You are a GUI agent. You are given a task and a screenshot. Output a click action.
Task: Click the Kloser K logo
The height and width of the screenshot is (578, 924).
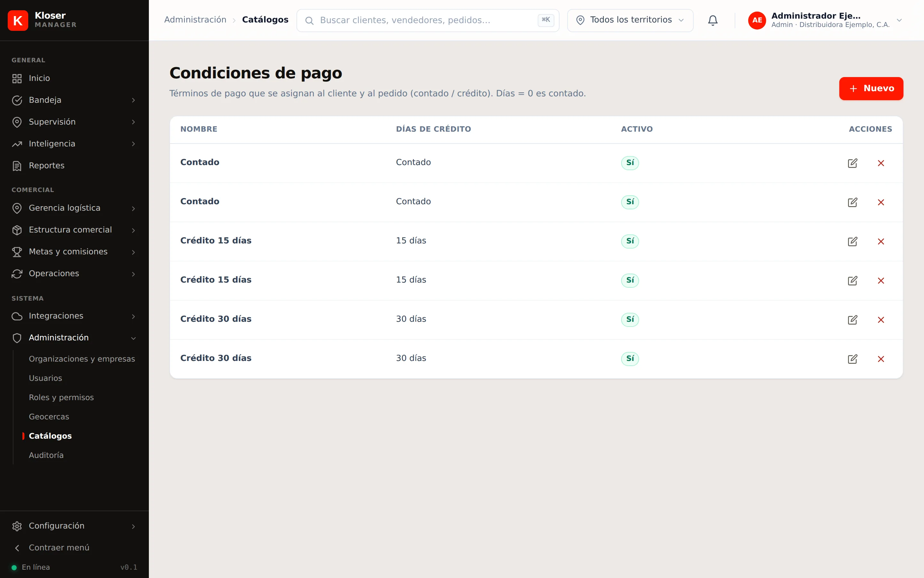[18, 20]
